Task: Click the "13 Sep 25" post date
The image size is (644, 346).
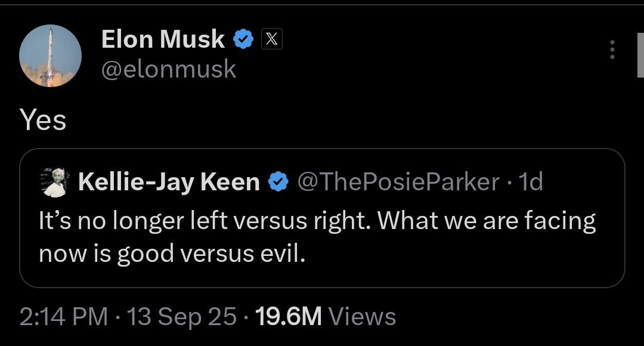Action: (x=181, y=316)
